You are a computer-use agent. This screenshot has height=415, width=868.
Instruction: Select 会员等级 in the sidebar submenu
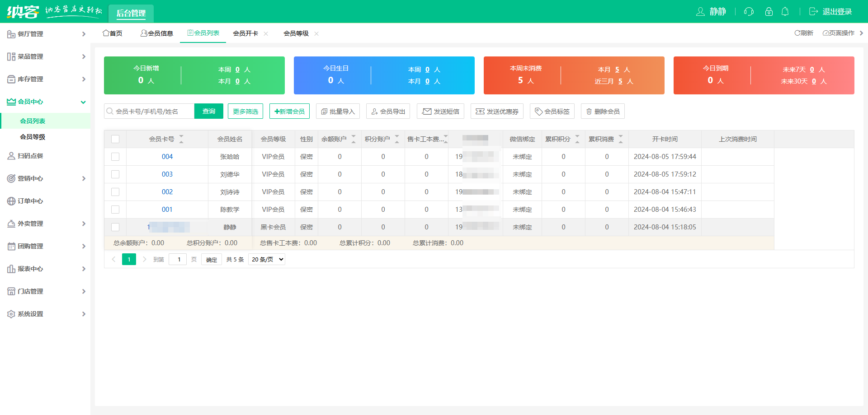click(33, 137)
